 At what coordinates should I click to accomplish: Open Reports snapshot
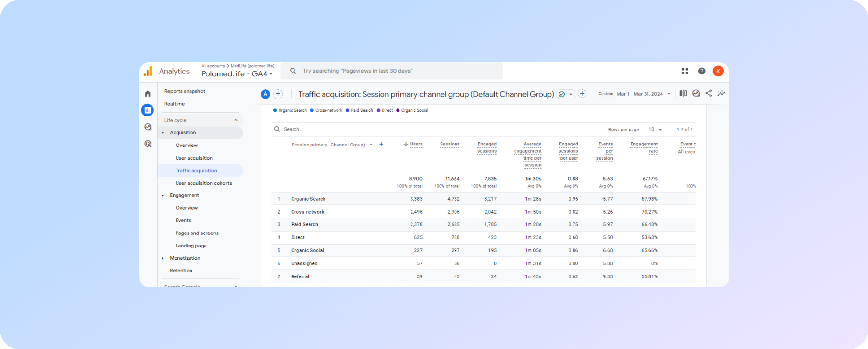[185, 91]
